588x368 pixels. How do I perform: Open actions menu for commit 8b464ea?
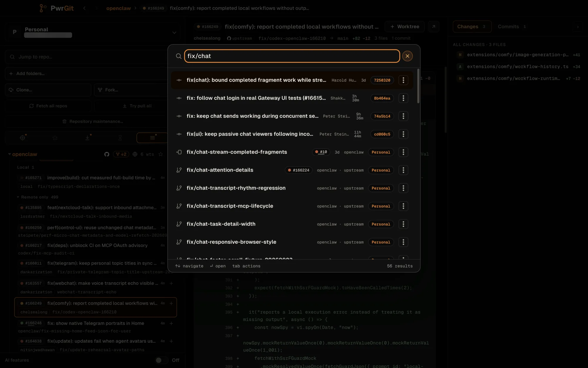point(403,98)
